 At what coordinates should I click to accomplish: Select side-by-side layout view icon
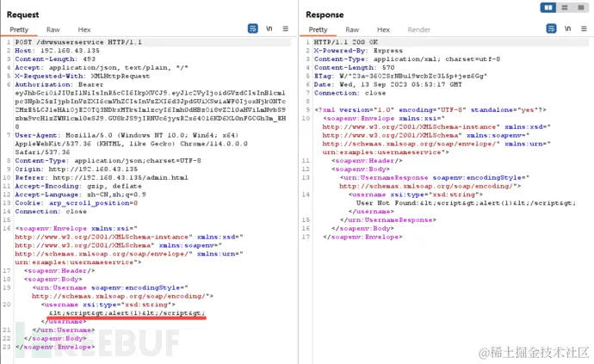pyautogui.click(x=548, y=8)
